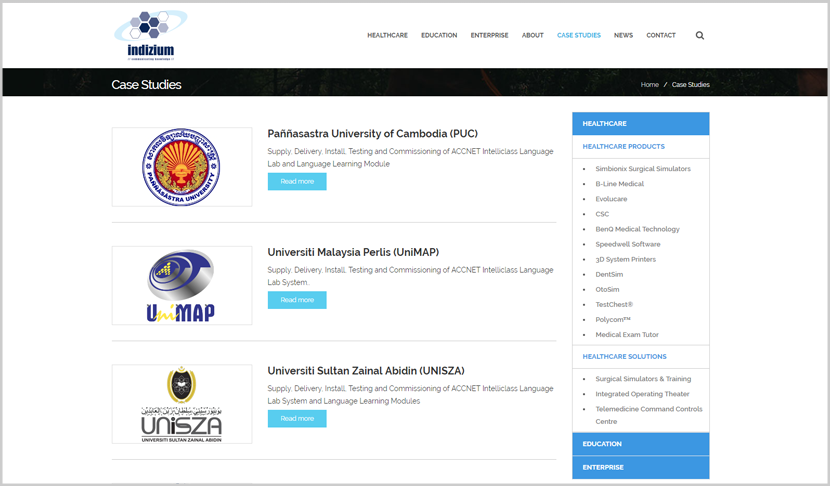Open the Contact page
The height and width of the screenshot is (486, 830).
pyautogui.click(x=661, y=35)
